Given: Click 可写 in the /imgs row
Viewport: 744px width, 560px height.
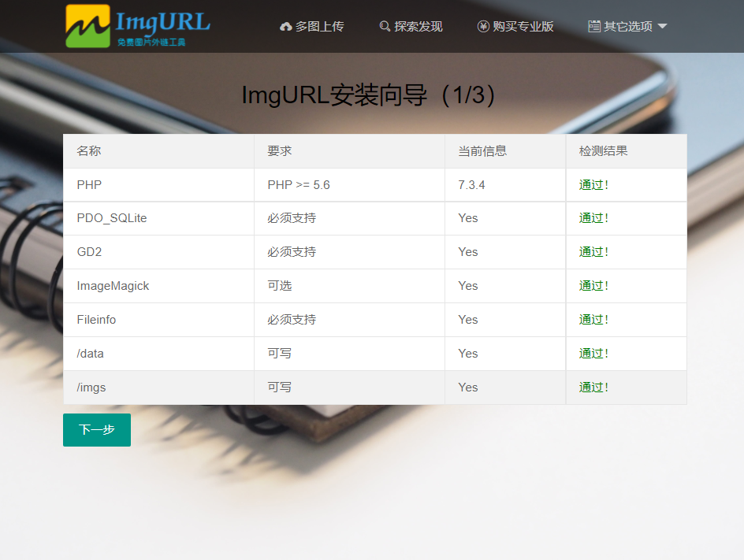Looking at the screenshot, I should (x=280, y=388).
